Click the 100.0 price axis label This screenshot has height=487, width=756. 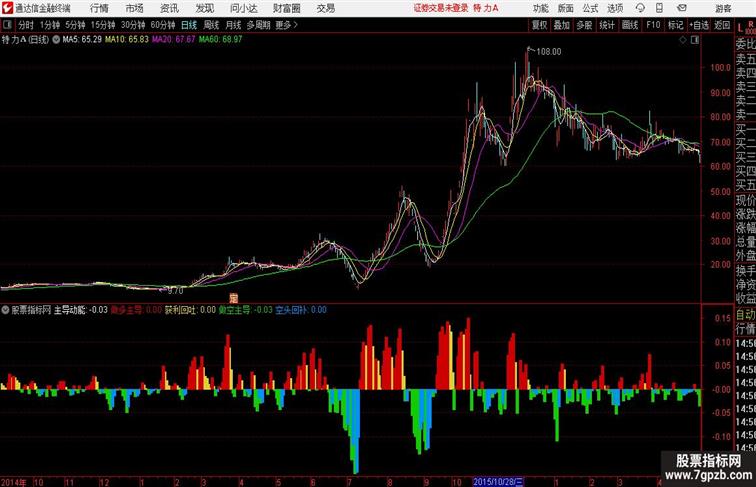pyautogui.click(x=721, y=68)
